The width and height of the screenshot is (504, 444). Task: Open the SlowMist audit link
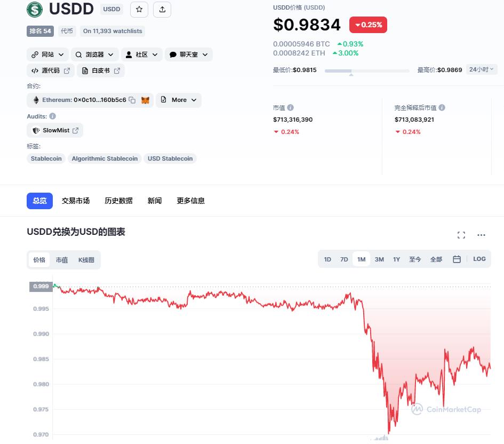(55, 130)
